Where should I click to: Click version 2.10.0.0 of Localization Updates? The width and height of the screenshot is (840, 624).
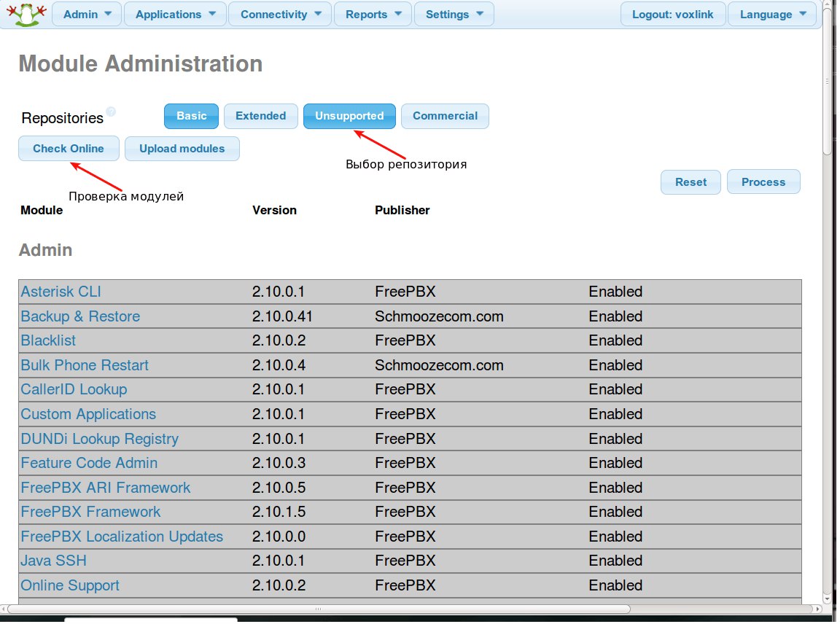[279, 537]
